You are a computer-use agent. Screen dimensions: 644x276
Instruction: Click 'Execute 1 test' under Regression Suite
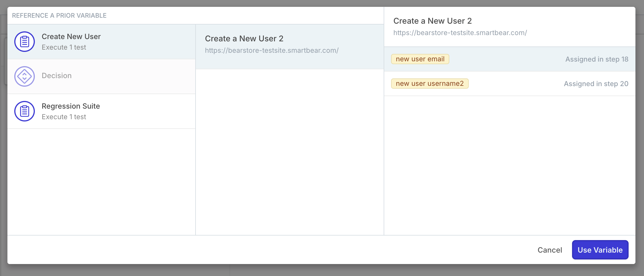coord(64,117)
